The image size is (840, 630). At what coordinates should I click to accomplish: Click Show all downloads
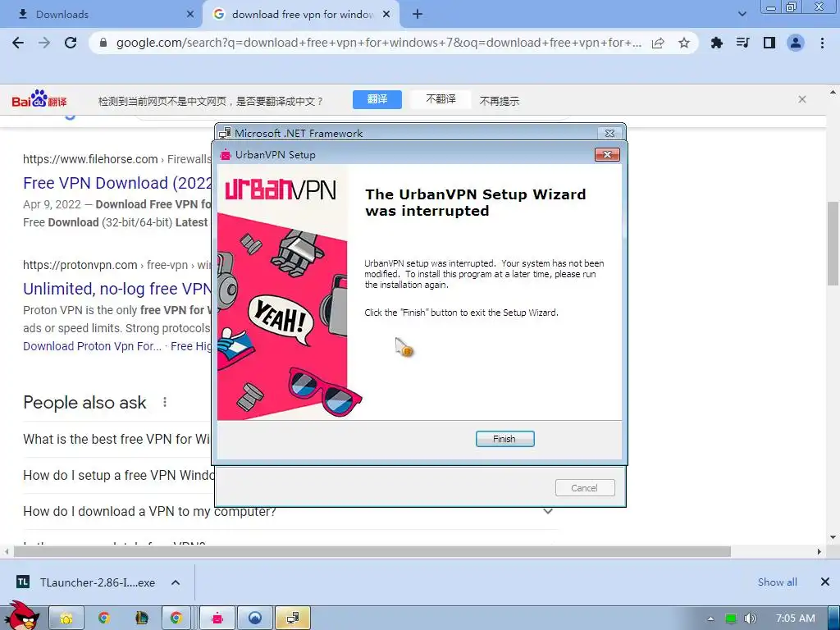click(x=778, y=582)
